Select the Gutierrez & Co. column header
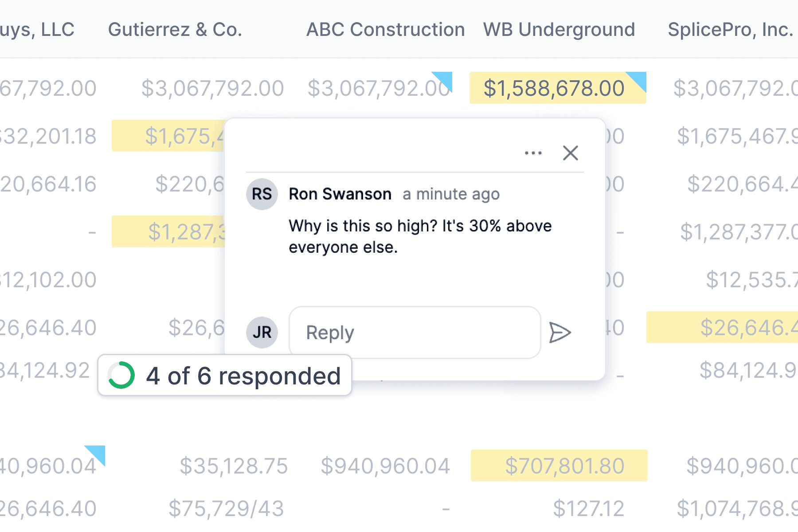798x532 pixels. pyautogui.click(x=175, y=29)
